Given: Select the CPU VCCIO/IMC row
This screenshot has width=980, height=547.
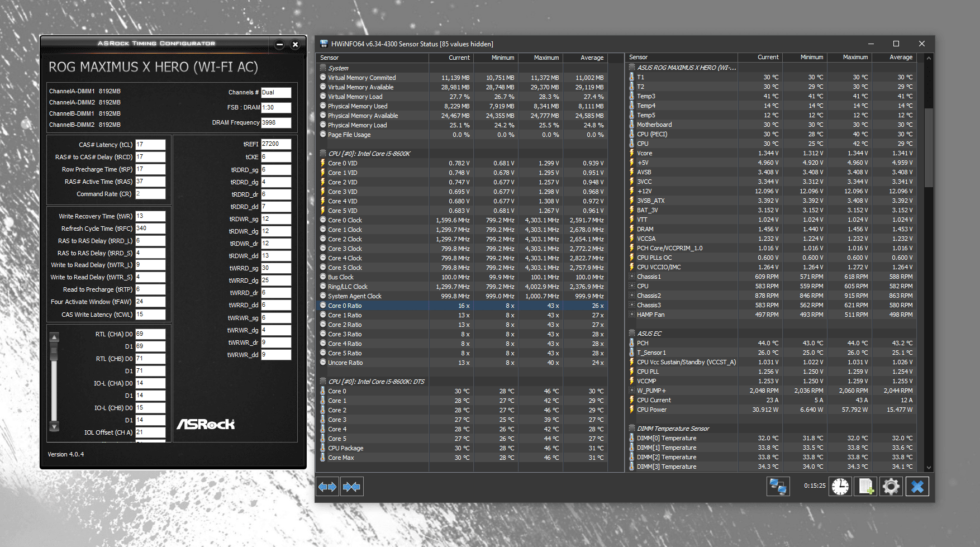Looking at the screenshot, I should [771, 267].
